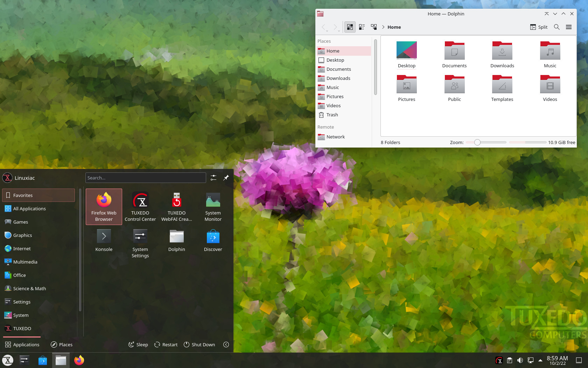Image resolution: width=588 pixels, height=368 pixels.
Task: Switch to Places tab in launcher
Action: coord(62,345)
